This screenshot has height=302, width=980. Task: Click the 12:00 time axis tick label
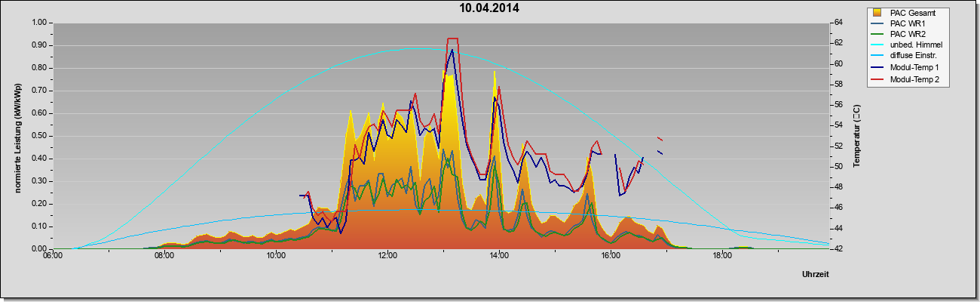(x=387, y=256)
